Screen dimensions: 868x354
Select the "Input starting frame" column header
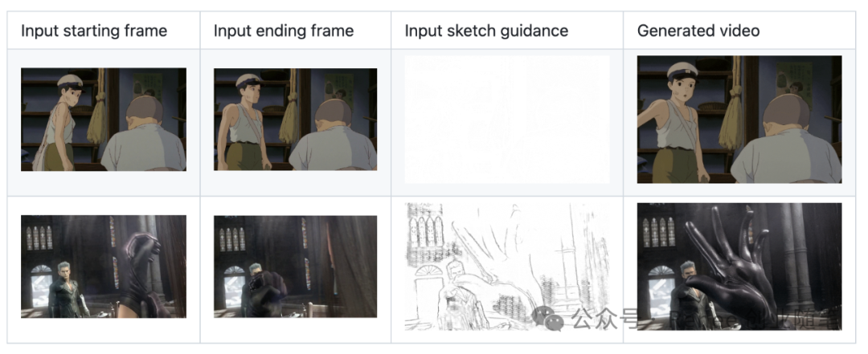94,31
